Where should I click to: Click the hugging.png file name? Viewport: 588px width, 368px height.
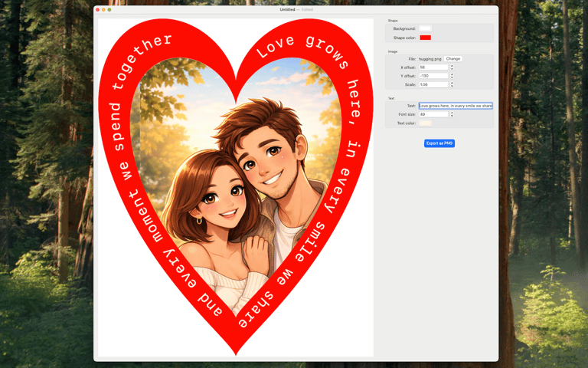pyautogui.click(x=430, y=59)
